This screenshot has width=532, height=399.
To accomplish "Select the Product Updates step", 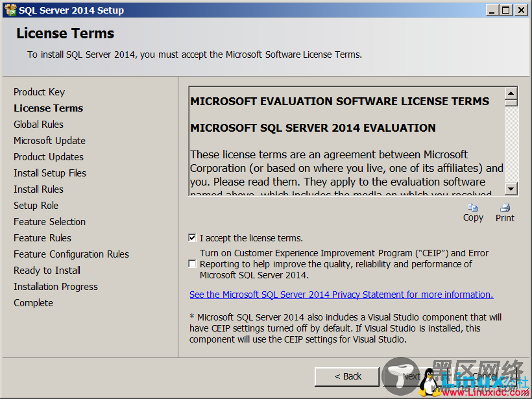I will click(x=49, y=157).
